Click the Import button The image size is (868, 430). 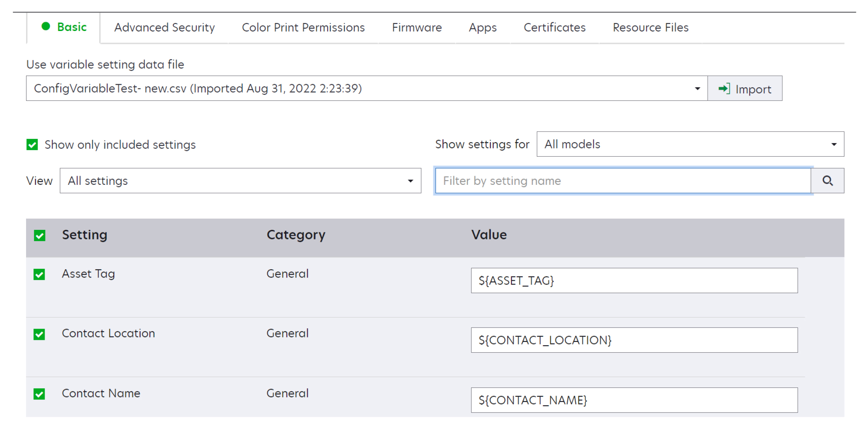click(x=744, y=88)
